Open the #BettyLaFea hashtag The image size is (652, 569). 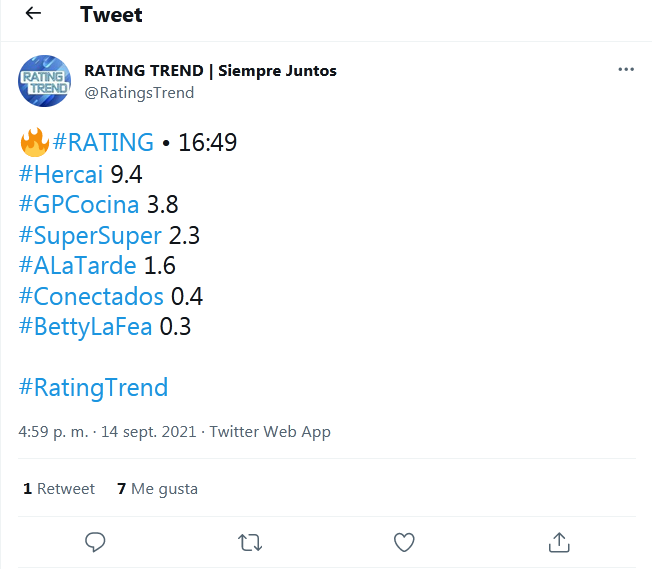86,327
